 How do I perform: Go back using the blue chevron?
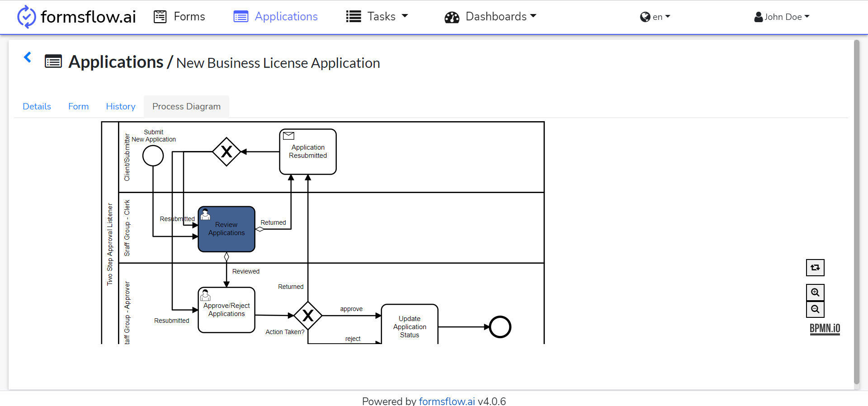coord(28,57)
